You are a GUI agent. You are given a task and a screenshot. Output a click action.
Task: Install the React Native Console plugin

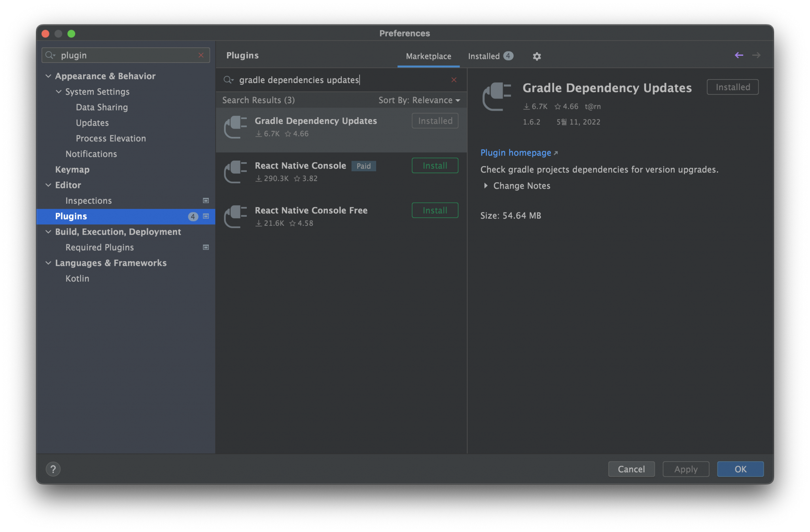point(435,166)
